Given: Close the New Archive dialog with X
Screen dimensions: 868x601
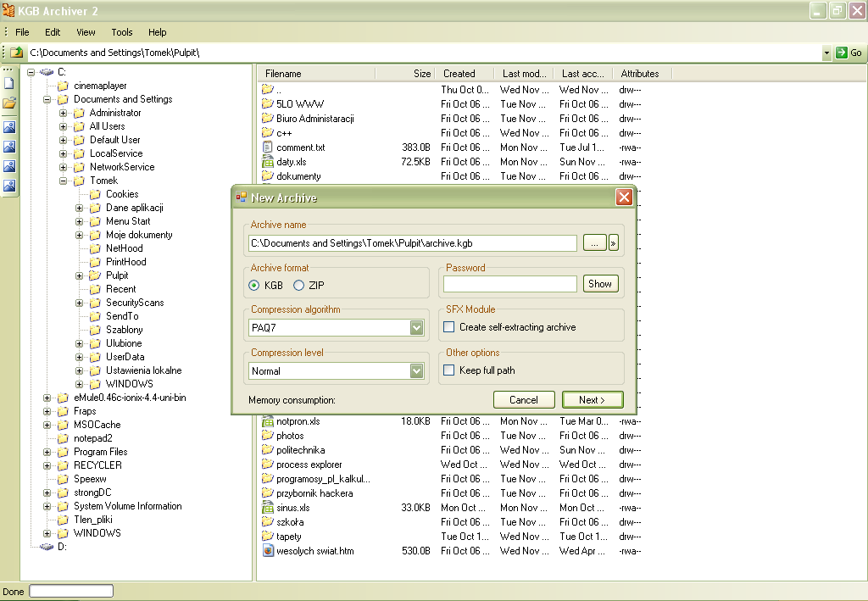Looking at the screenshot, I should tap(624, 198).
